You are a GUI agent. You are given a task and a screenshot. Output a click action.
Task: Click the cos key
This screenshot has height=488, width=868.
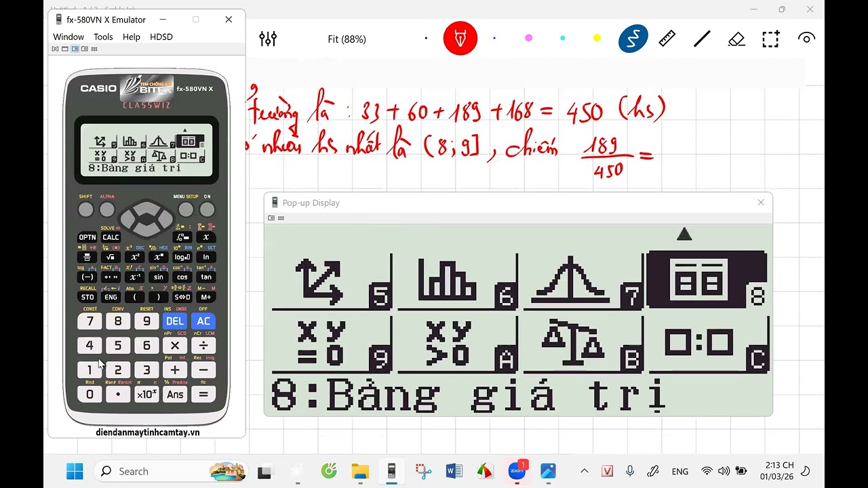coord(182,277)
